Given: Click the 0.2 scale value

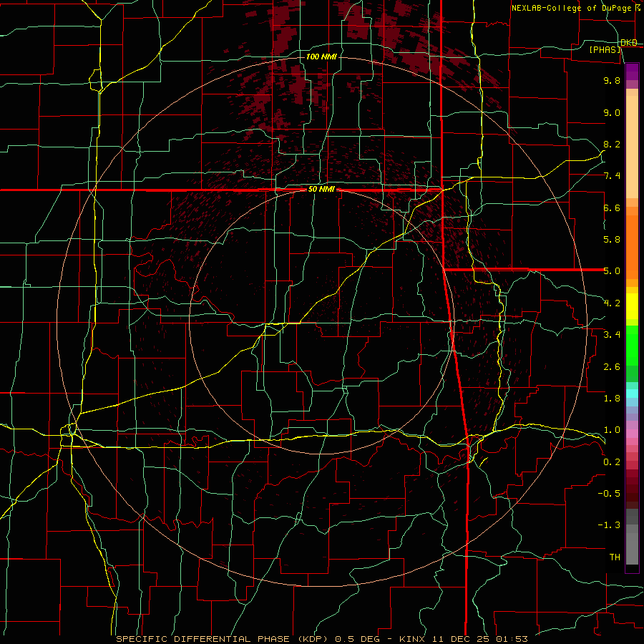Looking at the screenshot, I should [x=612, y=462].
